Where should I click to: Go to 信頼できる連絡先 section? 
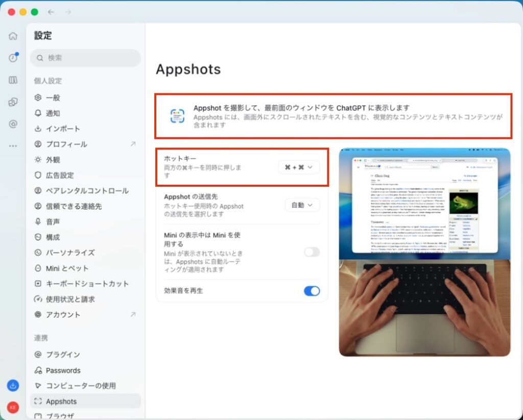85,206
